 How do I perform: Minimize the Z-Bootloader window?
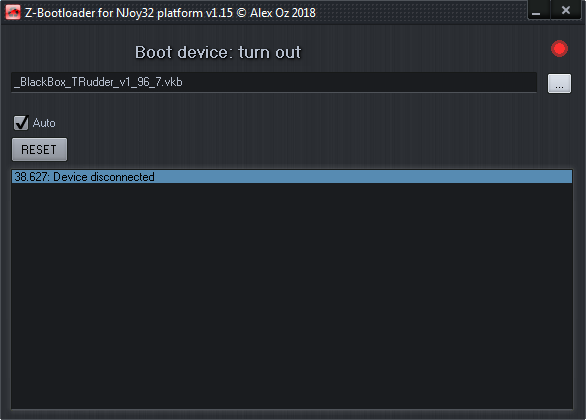coord(538,10)
